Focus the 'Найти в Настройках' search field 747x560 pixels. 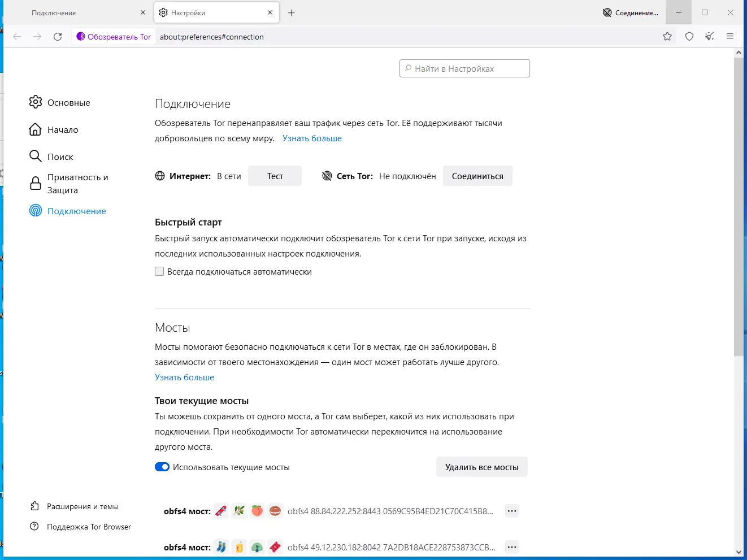(x=464, y=68)
